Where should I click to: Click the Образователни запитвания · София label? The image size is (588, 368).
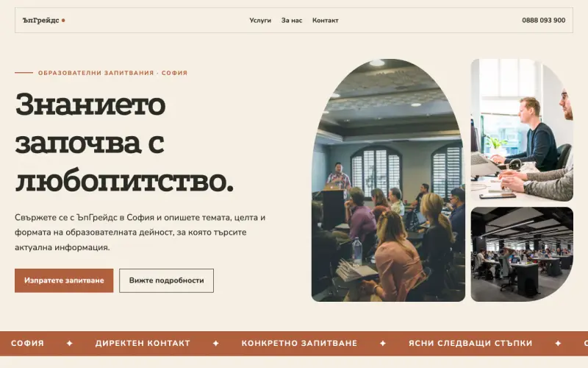click(112, 73)
